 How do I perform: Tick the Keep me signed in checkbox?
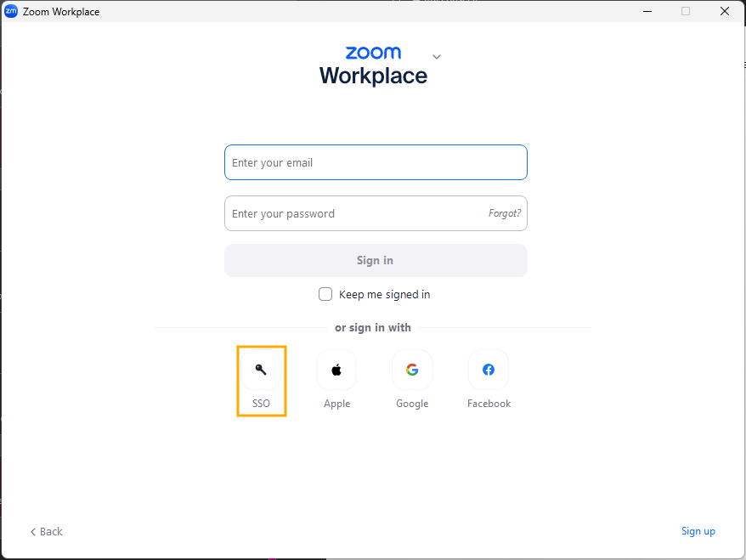325,294
